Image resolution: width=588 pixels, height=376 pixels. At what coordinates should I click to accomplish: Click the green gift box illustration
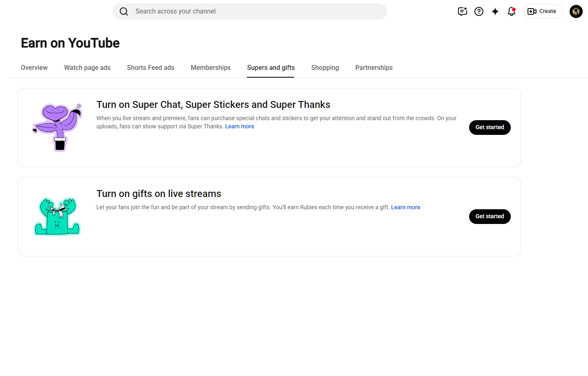[57, 217]
